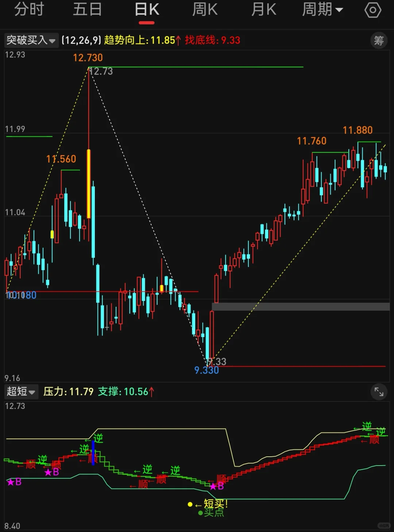The height and width of the screenshot is (532, 394).
Task: Expand sub-chart with fullscreen arrows icon
Action: 379,392
